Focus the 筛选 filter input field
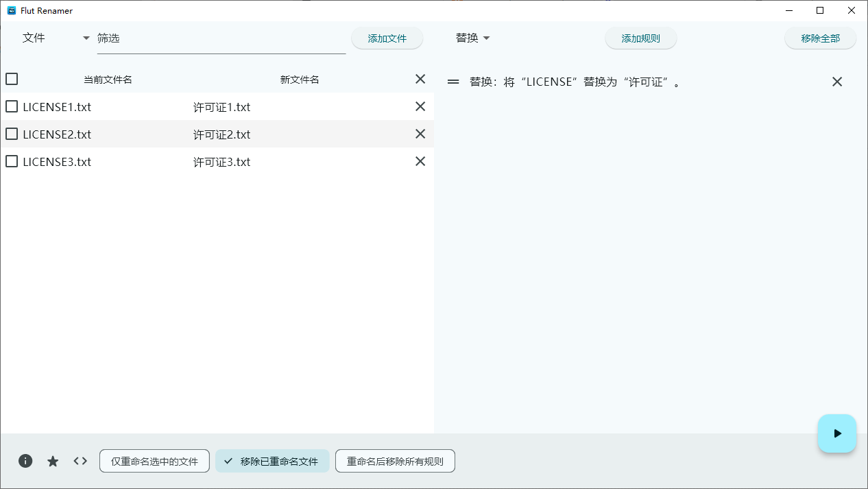This screenshot has width=868, height=489. tap(221, 39)
